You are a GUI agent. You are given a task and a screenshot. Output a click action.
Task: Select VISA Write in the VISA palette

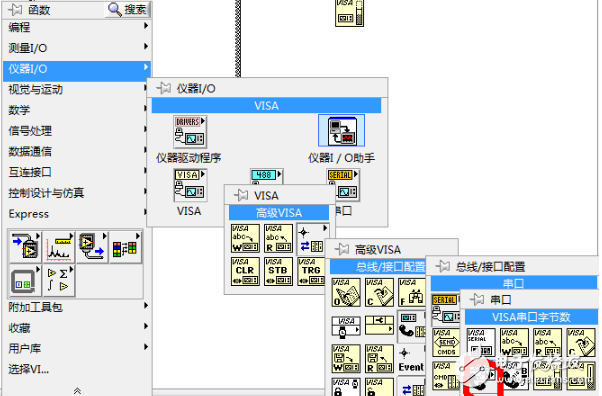[245, 239]
